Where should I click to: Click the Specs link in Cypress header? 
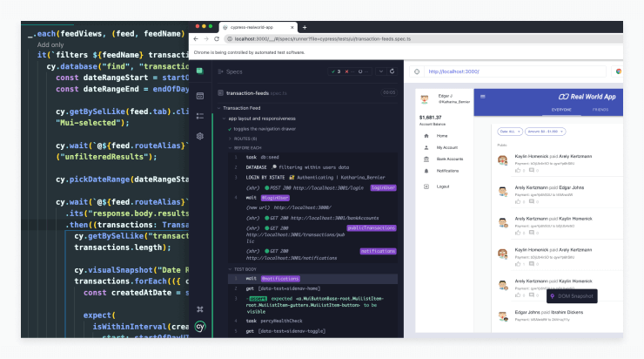(x=234, y=71)
